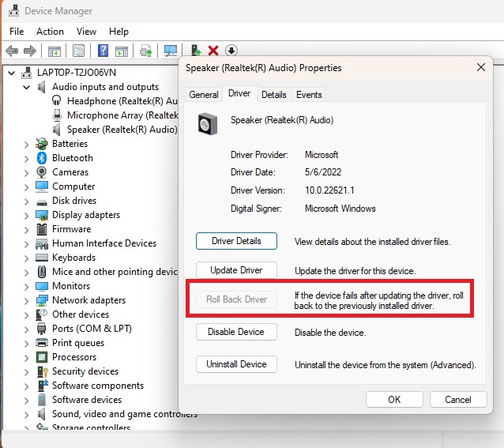Click the Batteries category icon

point(41,144)
